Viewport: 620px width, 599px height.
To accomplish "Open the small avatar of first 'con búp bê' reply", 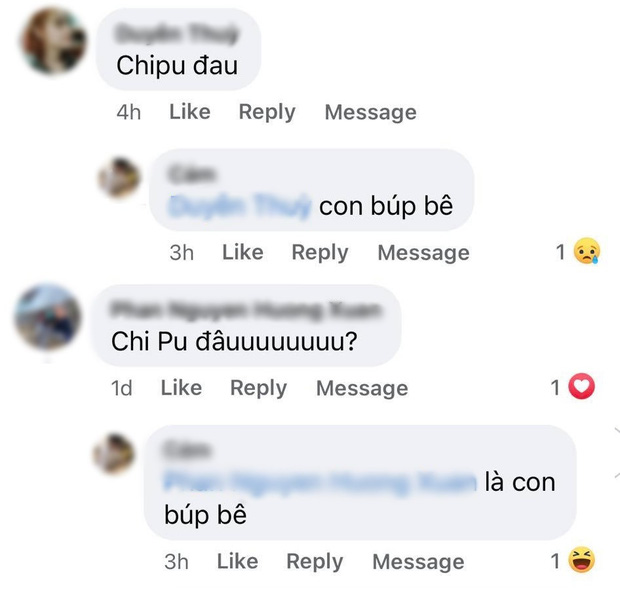I will coord(119,177).
